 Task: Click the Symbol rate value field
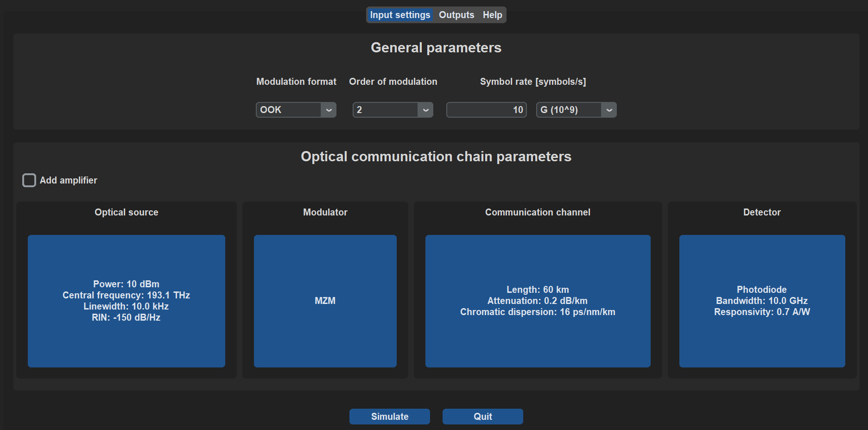click(486, 110)
